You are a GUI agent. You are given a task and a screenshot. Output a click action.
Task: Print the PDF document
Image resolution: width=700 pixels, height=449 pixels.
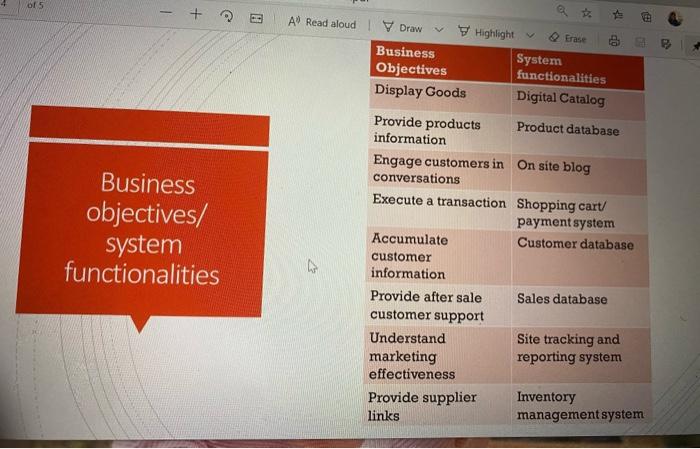click(614, 42)
